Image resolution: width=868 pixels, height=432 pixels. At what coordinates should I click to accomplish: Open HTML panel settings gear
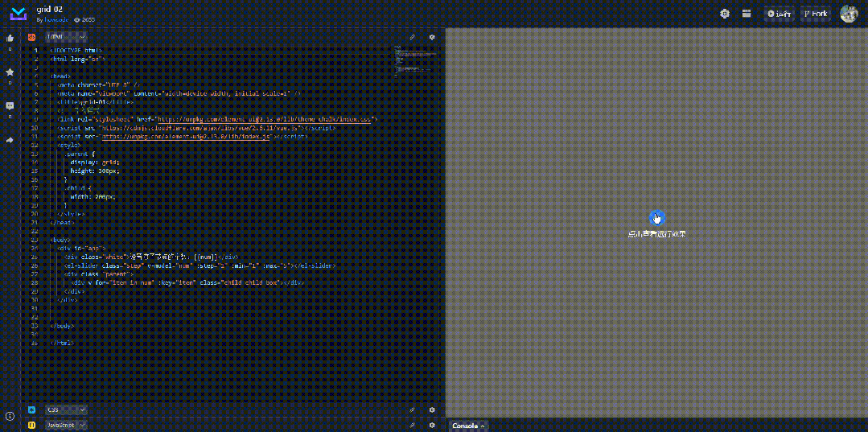tap(432, 37)
